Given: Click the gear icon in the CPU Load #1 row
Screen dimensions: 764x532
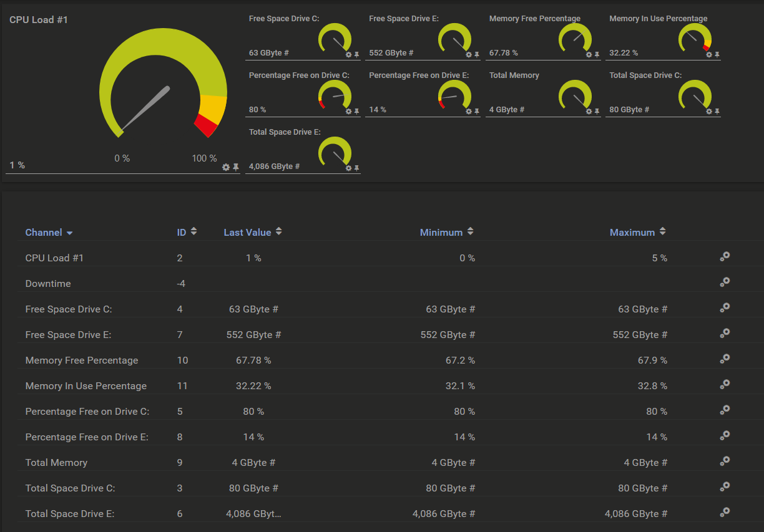Looking at the screenshot, I should tap(725, 256).
